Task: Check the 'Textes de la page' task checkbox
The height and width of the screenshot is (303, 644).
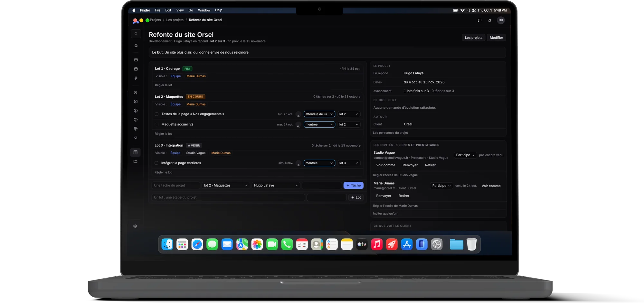Action: pyautogui.click(x=157, y=114)
